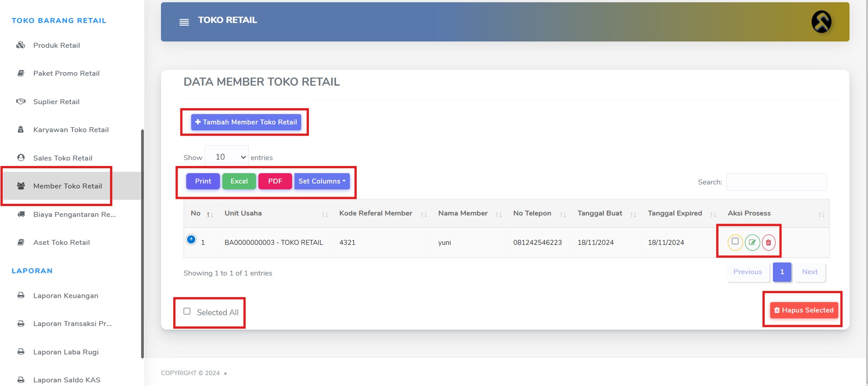Click the red trash icon for yuni
Screen dimensions: 868x386
click(x=768, y=242)
